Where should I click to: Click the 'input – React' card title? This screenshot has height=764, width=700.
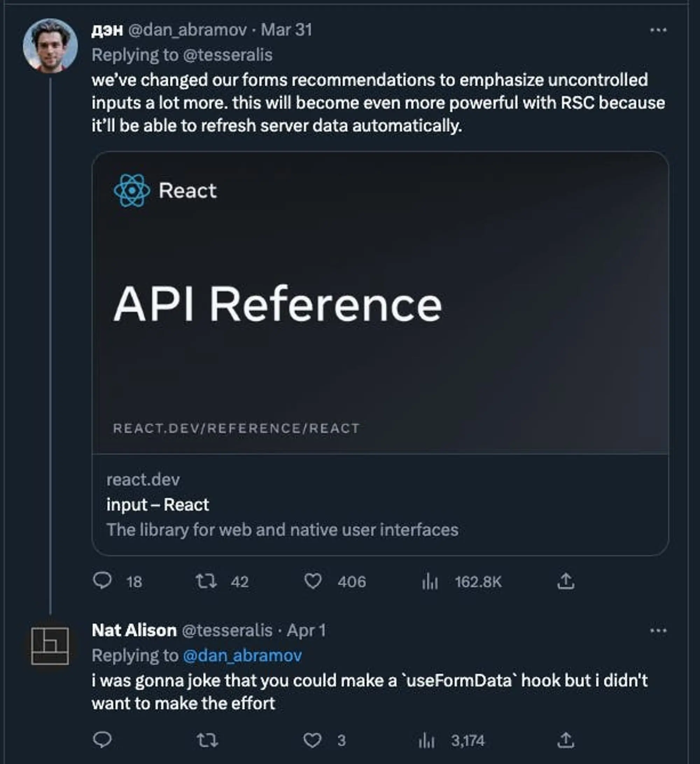tap(157, 505)
